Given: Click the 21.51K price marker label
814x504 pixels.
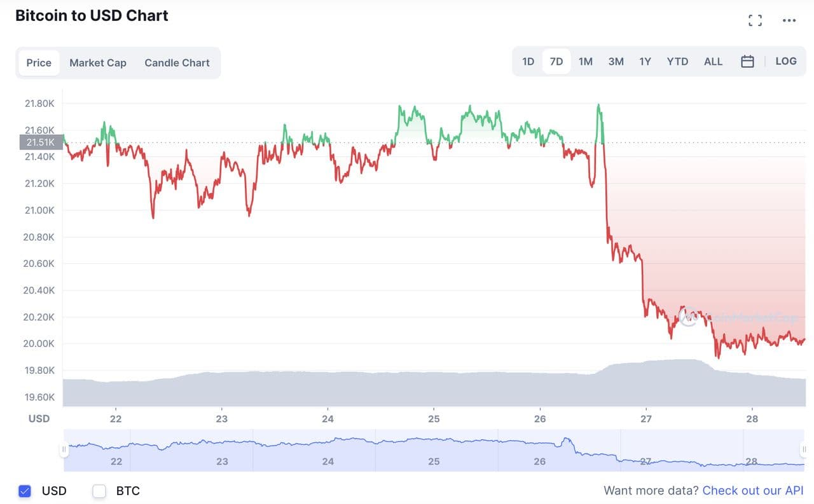Looking at the screenshot, I should 41,142.
